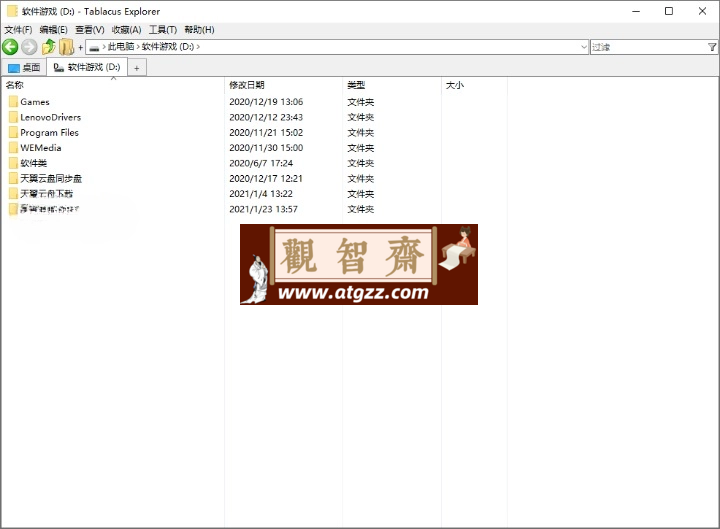Select the LenovoDrivers folder name
This screenshot has height=529, width=720.
point(51,117)
